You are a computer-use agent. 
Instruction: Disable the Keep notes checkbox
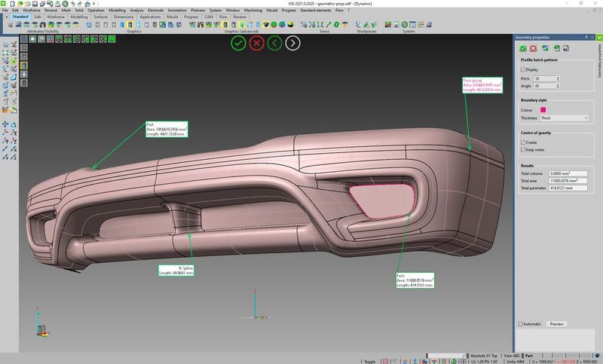pos(523,149)
